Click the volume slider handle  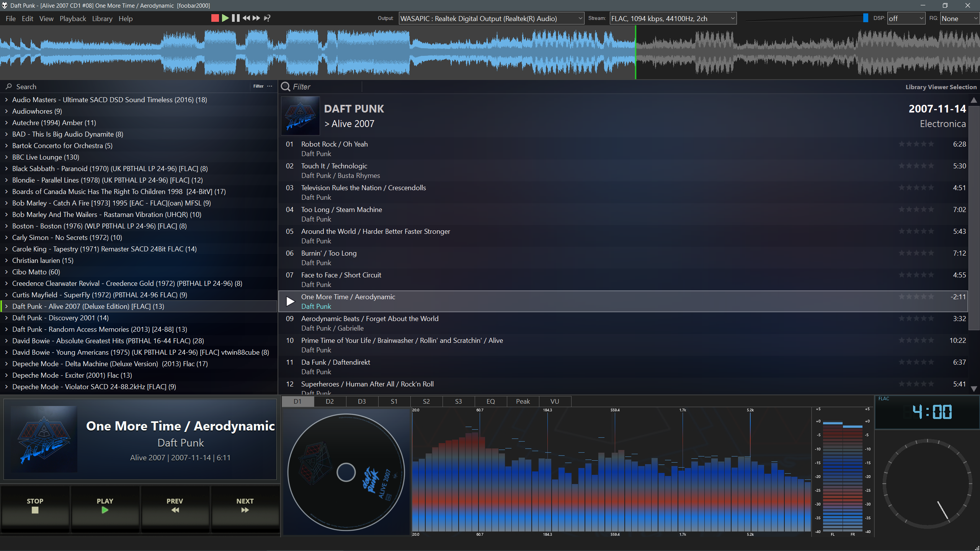coord(866,18)
